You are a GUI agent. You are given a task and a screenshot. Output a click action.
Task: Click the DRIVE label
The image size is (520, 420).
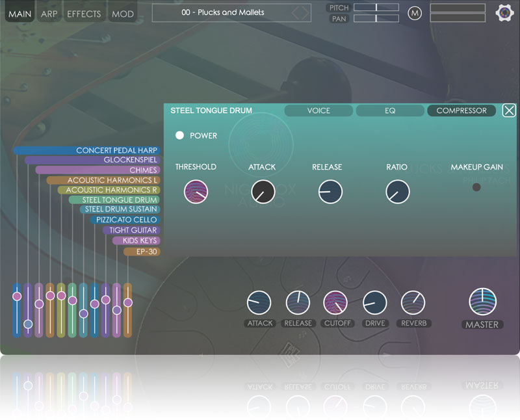375,323
